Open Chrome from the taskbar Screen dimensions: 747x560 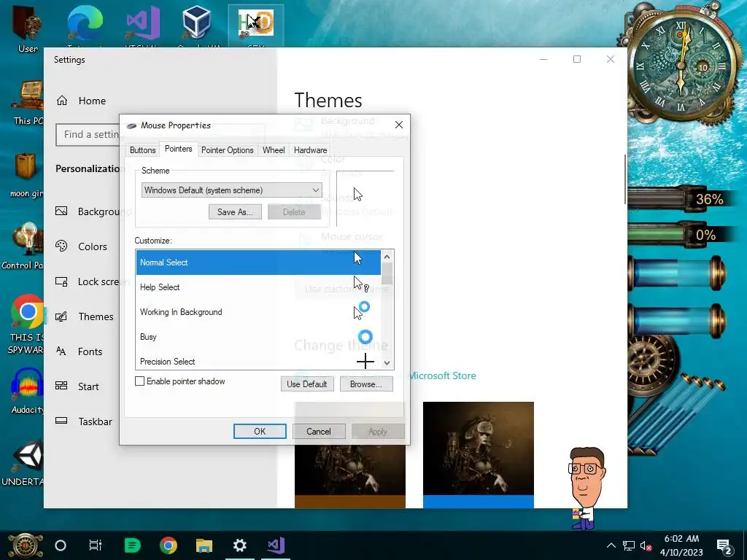pos(169,545)
